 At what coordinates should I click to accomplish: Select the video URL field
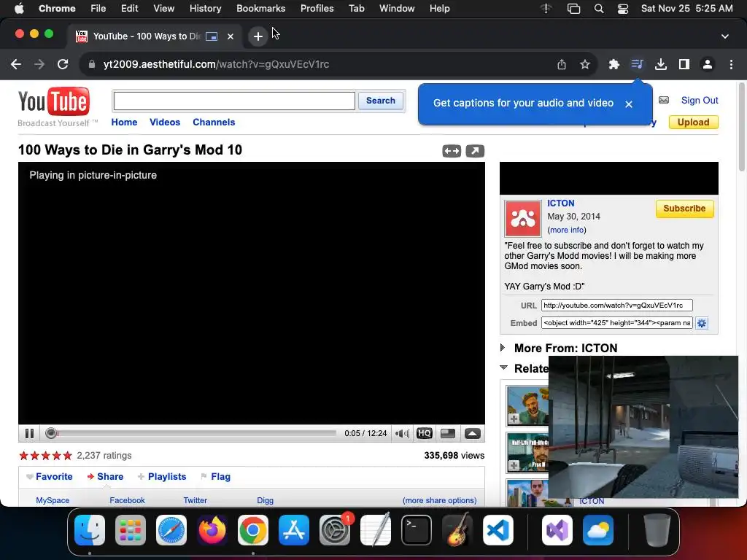coord(616,306)
